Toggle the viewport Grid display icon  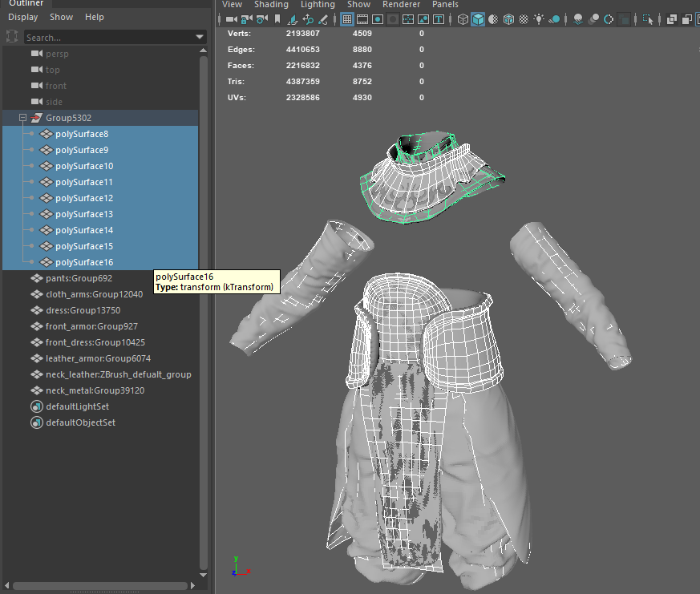click(346, 19)
